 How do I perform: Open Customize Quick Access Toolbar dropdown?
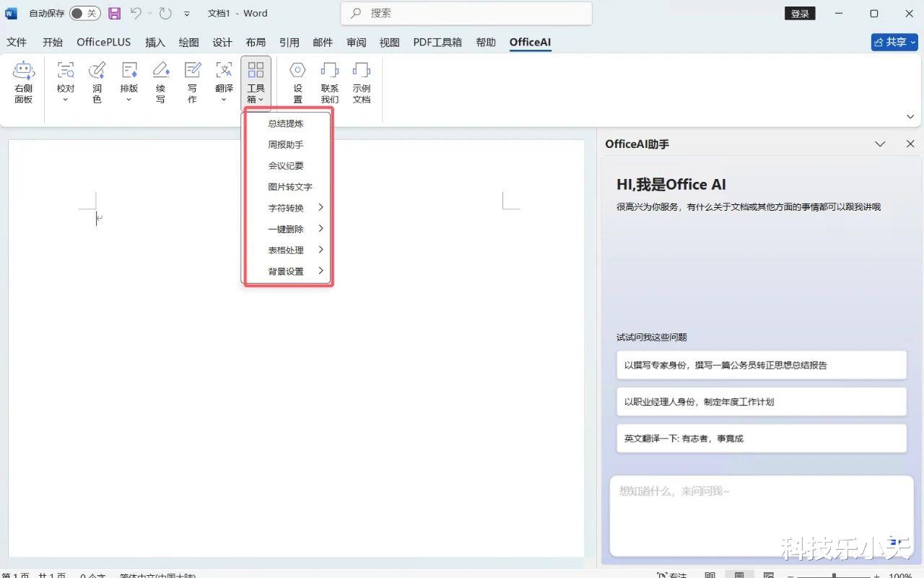pos(187,14)
